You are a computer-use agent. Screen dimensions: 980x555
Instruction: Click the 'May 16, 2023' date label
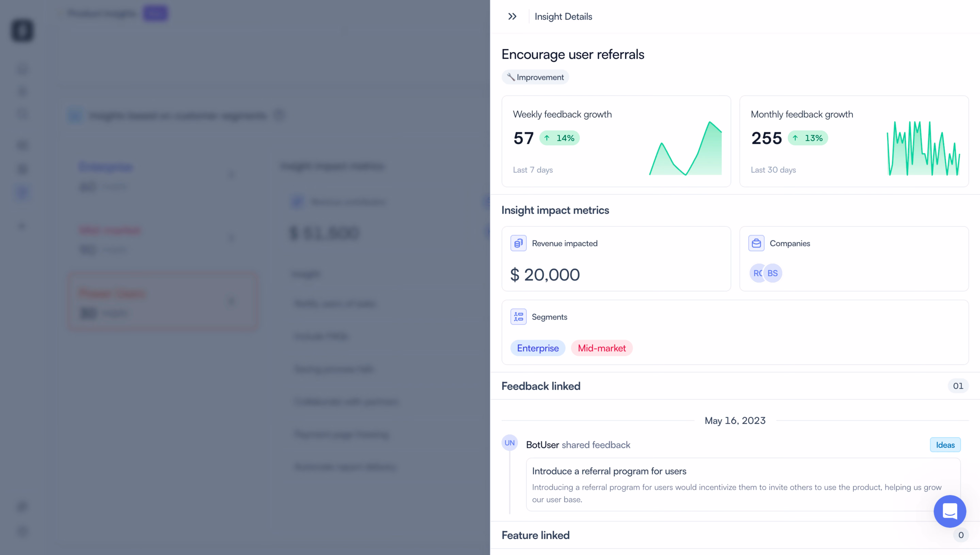coord(735,421)
